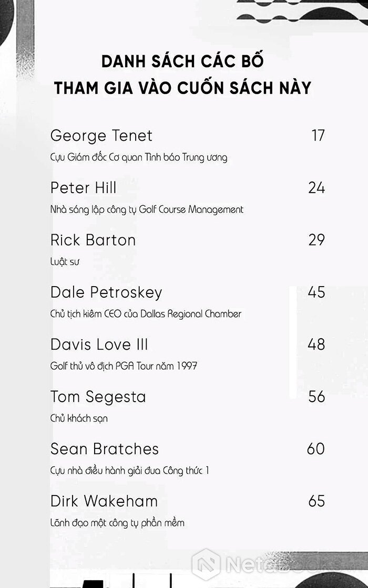Select page number 56

[316, 396]
